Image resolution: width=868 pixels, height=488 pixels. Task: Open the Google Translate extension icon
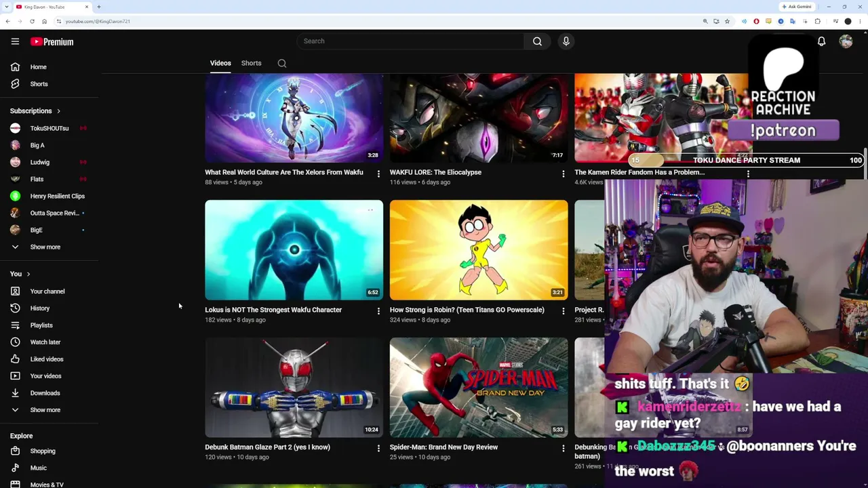pos(793,21)
